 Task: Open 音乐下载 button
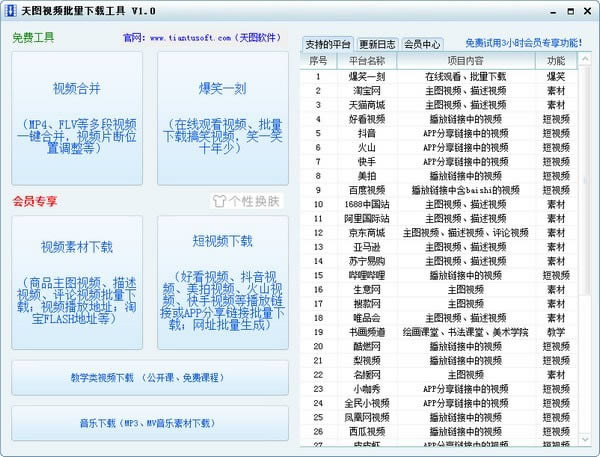tap(150, 423)
